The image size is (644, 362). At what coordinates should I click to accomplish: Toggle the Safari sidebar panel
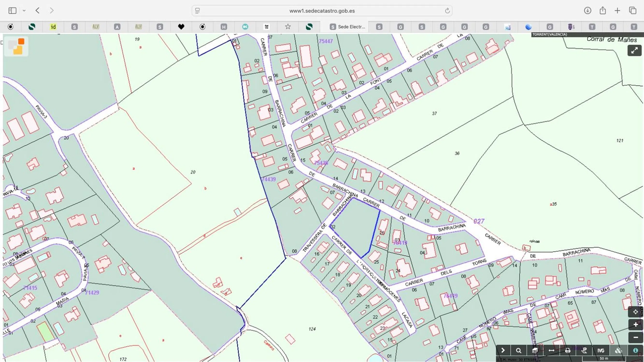pos(12,10)
